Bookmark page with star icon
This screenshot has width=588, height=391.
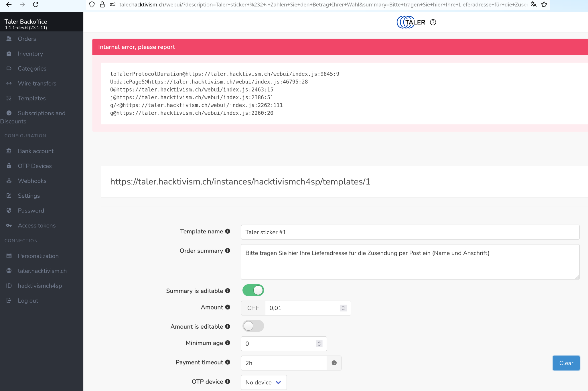point(544,5)
